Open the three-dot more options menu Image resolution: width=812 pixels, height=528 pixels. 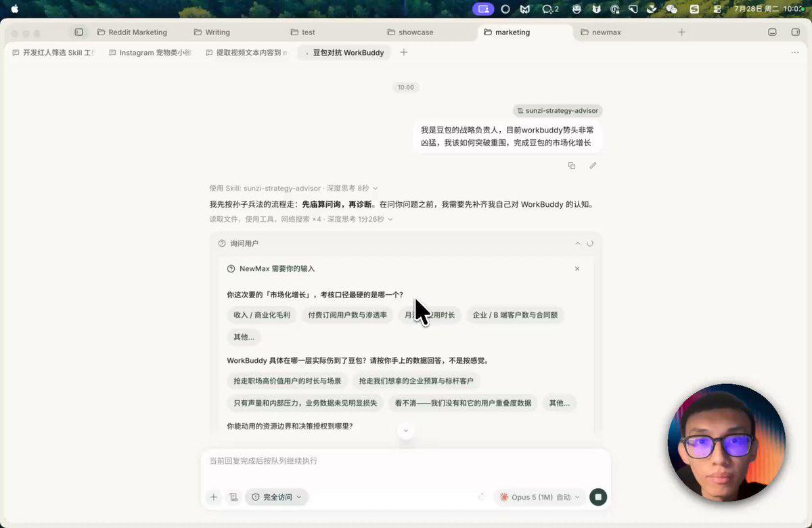pos(795,52)
